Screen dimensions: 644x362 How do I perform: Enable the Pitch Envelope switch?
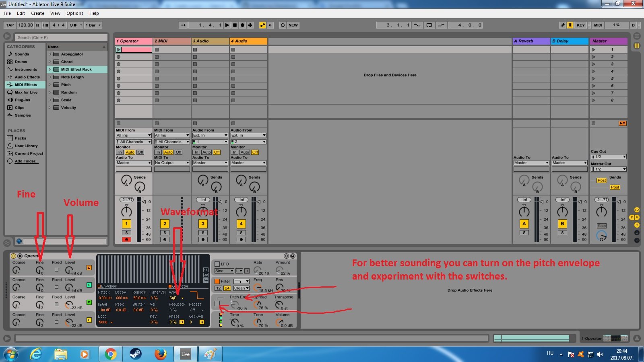point(217,304)
